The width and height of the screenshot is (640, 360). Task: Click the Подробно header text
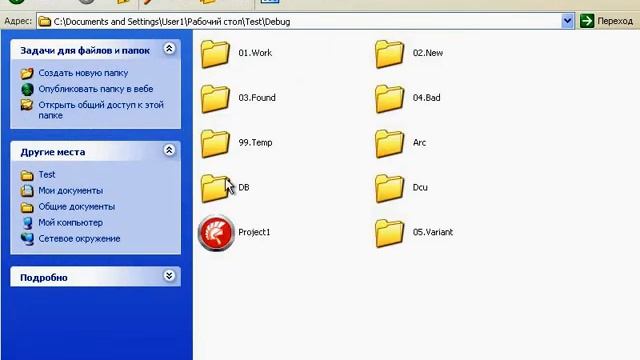coord(44,278)
